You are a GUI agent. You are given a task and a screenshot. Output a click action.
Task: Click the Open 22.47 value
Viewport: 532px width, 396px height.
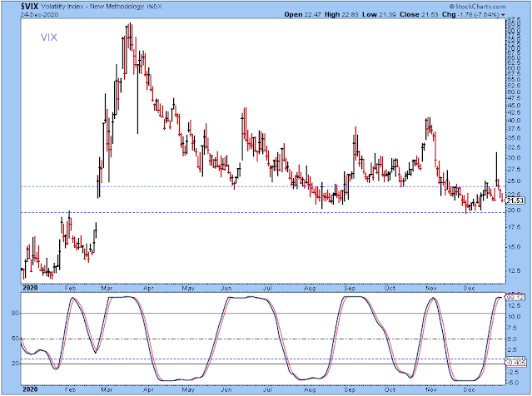tap(303, 15)
